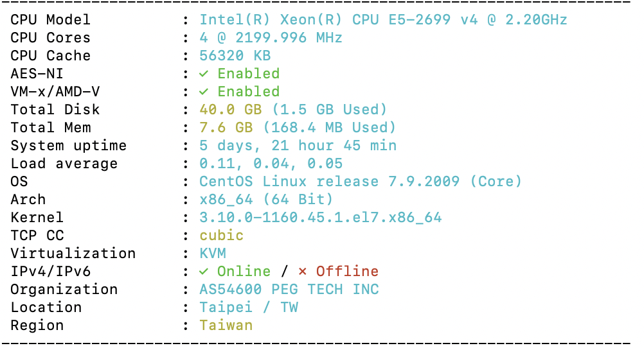This screenshot has height=348, width=644.
Task: Click the 7.6 GB total memory value
Action: (x=226, y=128)
